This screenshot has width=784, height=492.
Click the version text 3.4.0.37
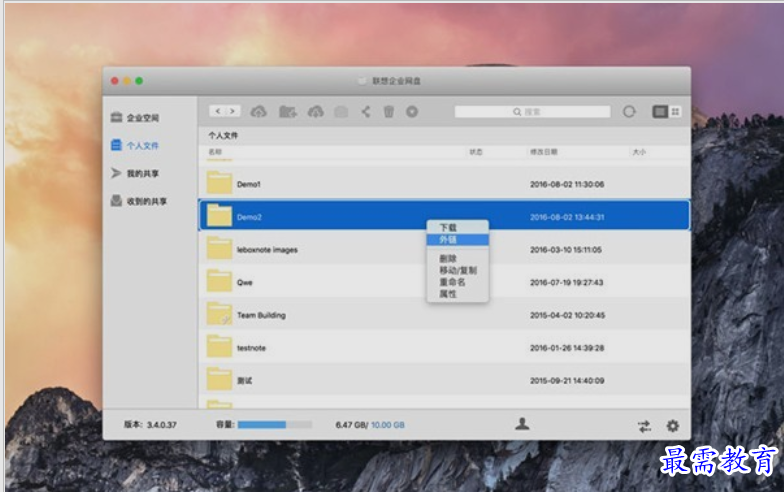(162, 424)
